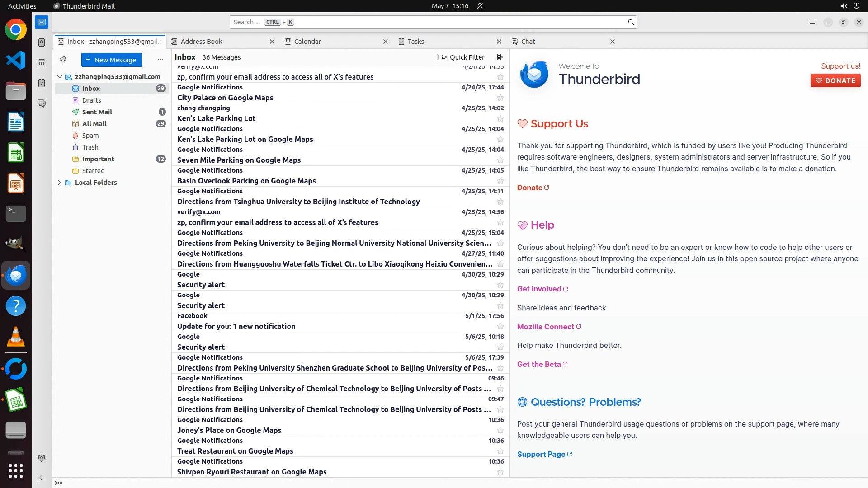Viewport: 868px width, 488px height.
Task: Open Address Book from the spaces toolbar
Action: pyautogui.click(x=42, y=42)
